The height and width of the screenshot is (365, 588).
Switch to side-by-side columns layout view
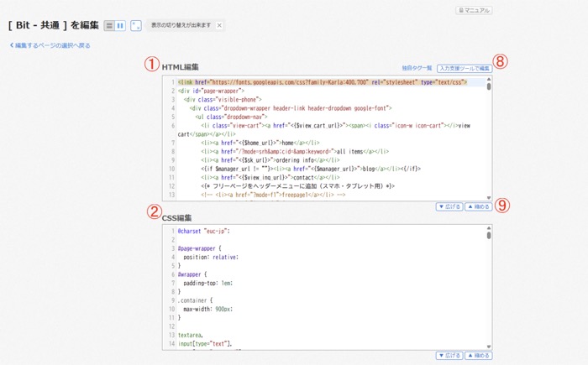(120, 26)
